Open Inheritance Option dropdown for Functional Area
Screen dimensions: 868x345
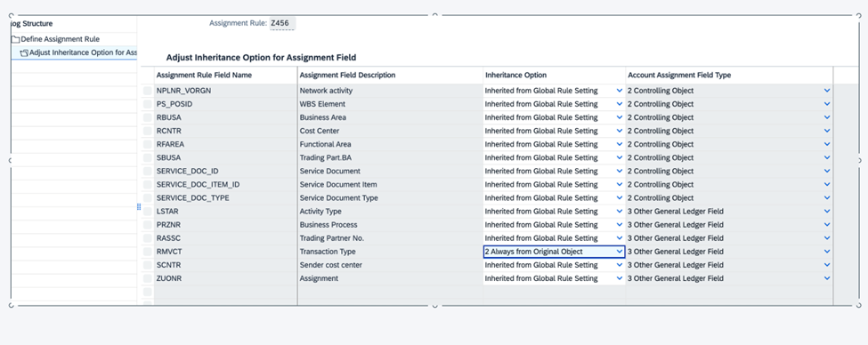click(620, 144)
